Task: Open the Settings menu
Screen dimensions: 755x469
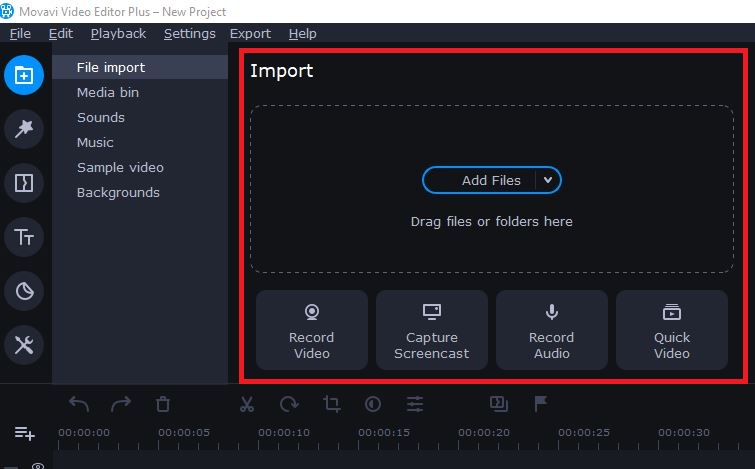Action: coord(190,34)
